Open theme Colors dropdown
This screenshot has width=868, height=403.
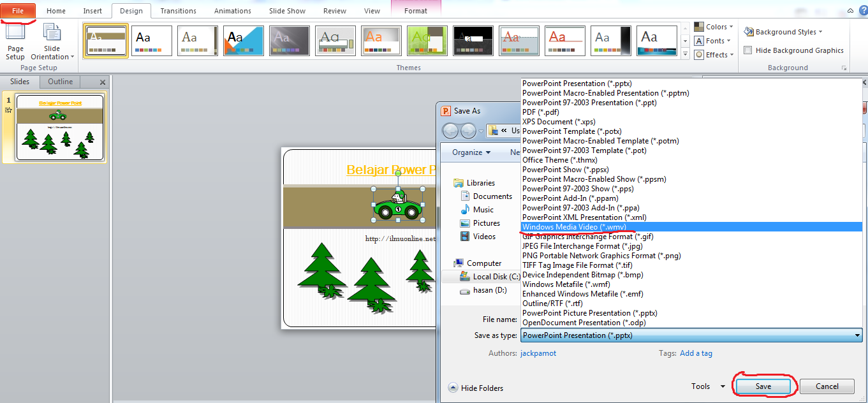tap(714, 27)
